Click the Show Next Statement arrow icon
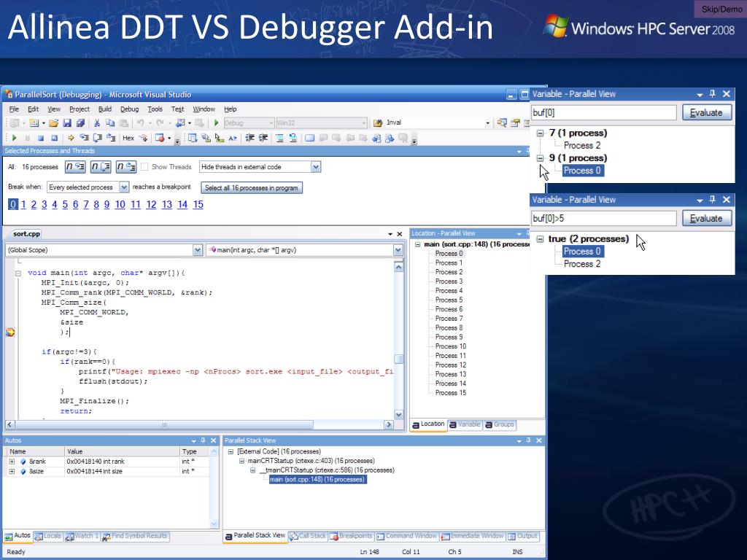This screenshot has width=747, height=560. coord(71,138)
